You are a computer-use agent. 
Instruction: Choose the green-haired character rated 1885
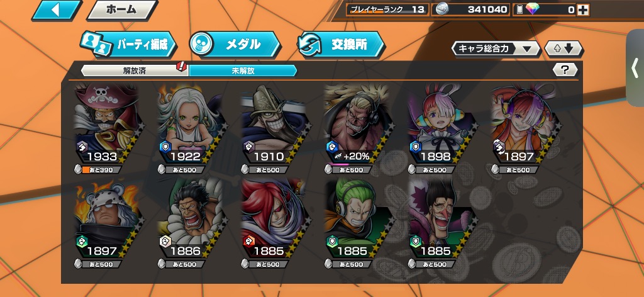[x=357, y=219]
